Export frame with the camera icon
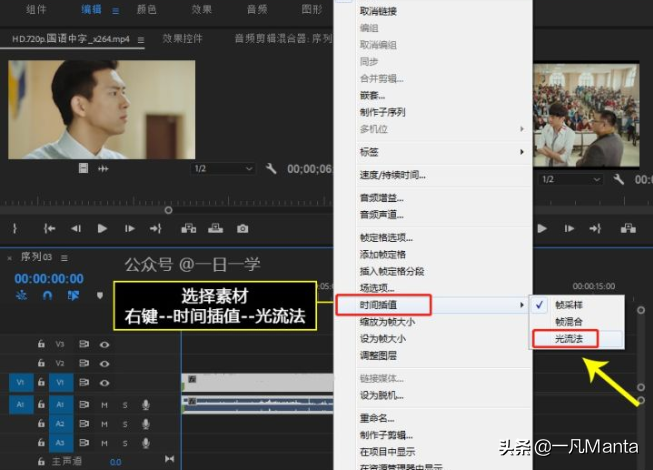653x470 pixels. 242,229
